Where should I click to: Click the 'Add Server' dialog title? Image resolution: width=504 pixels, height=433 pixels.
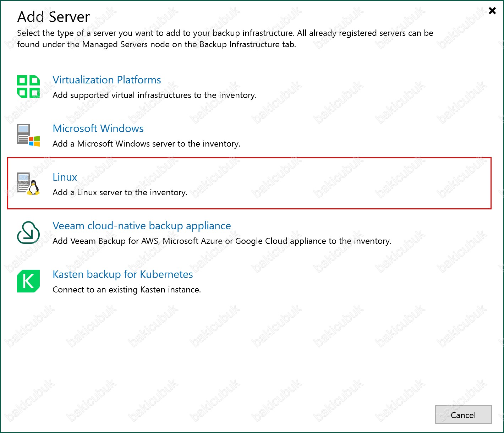tap(54, 17)
